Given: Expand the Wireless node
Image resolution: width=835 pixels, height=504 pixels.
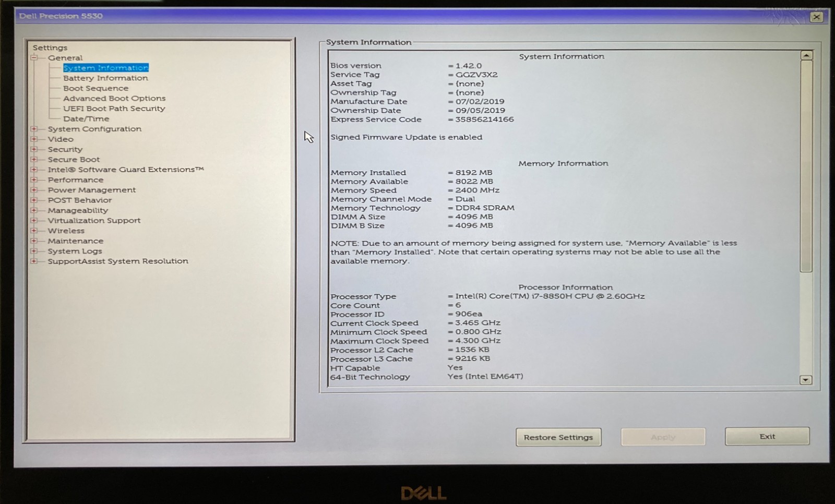Looking at the screenshot, I should 34,231.
